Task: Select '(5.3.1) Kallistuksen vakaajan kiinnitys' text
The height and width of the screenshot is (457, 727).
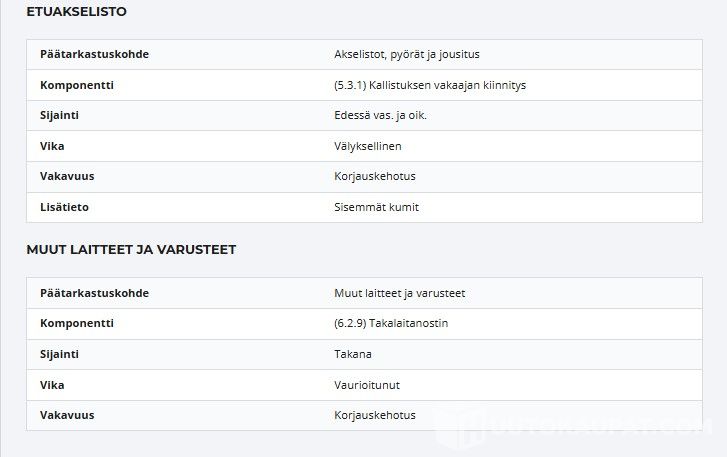Action: tap(430, 85)
